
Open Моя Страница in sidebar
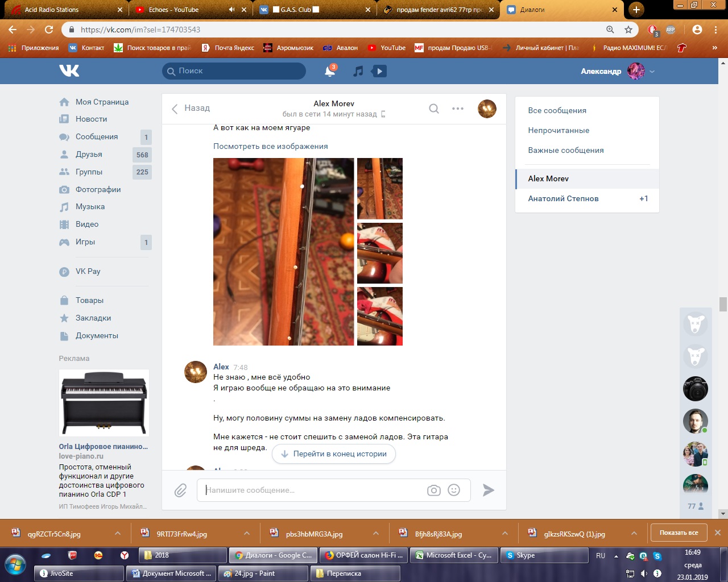(102, 102)
